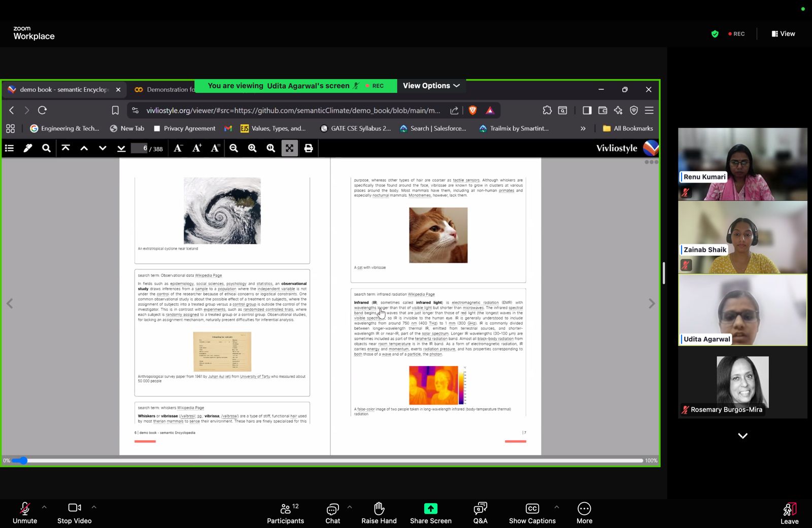The image size is (812, 528).
Task: Open the Q&A panel
Action: 480,513
